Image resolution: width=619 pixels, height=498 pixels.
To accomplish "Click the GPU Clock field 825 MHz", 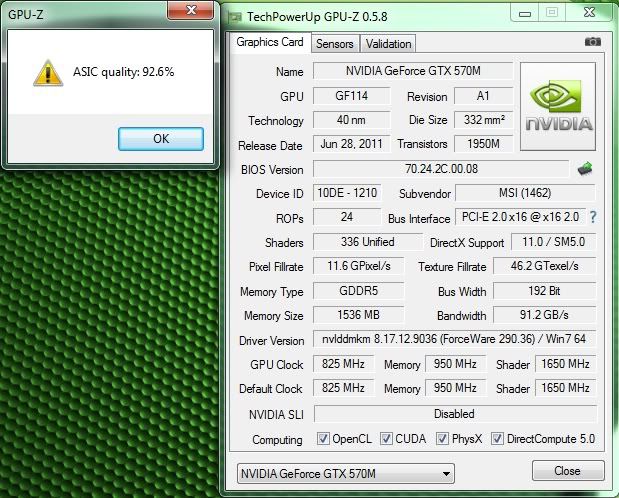I will (343, 364).
